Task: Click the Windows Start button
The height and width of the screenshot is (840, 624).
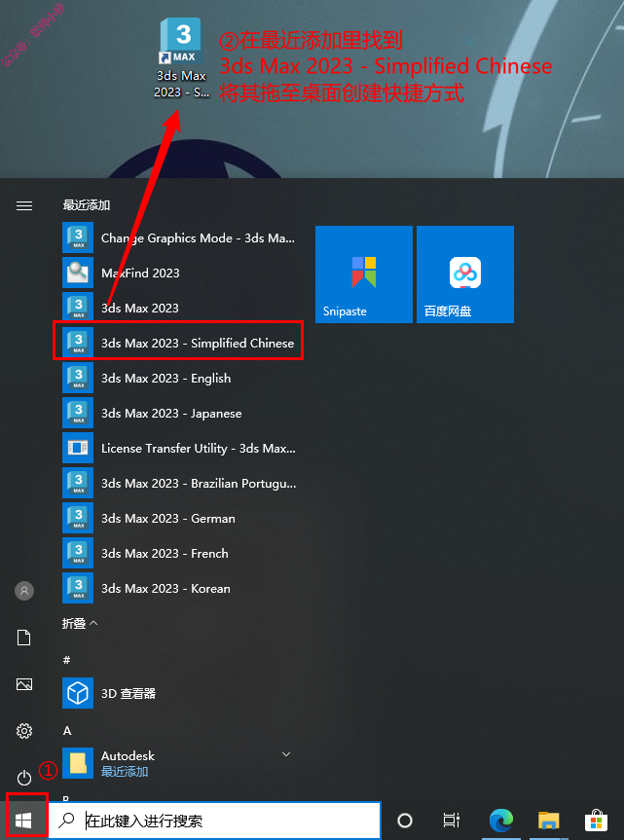Action: click(24, 820)
